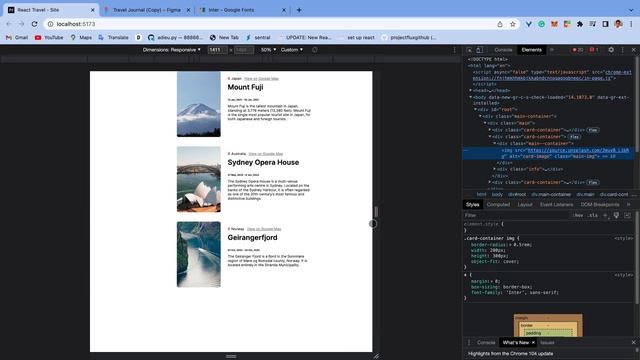
Task: Go forward in browser history
Action: 21,24
